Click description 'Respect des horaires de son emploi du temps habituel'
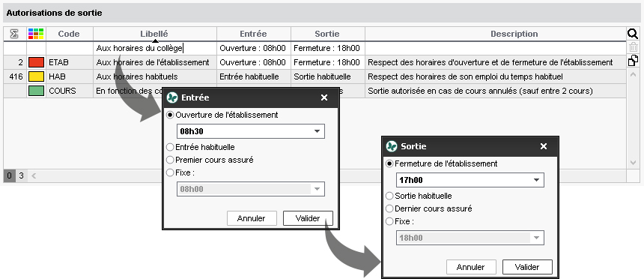This screenshot has height=279, width=644. 465,76
